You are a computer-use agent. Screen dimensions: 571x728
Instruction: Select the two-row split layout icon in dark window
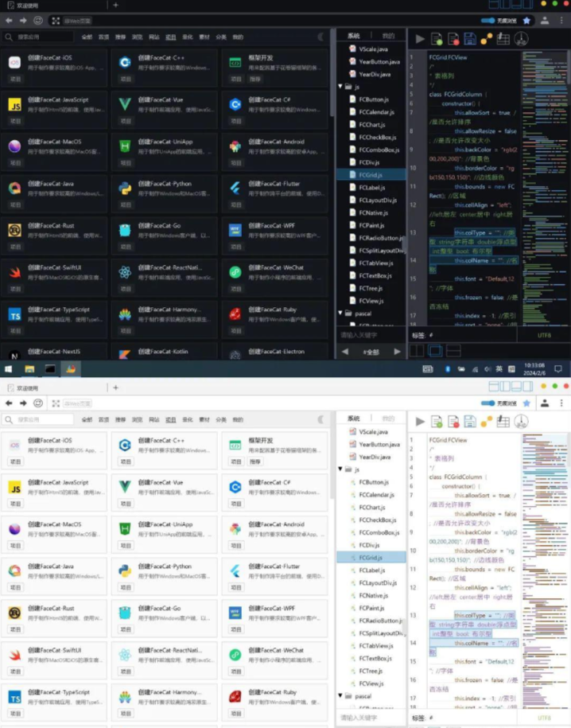[x=453, y=351]
